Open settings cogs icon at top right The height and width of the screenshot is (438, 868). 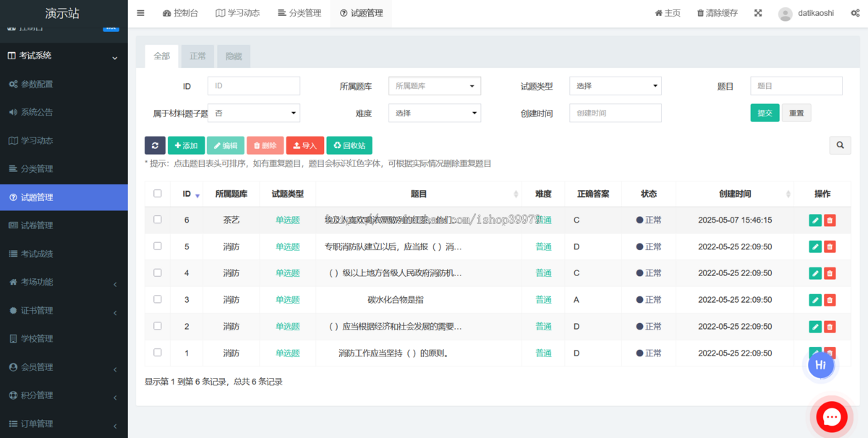tap(855, 13)
